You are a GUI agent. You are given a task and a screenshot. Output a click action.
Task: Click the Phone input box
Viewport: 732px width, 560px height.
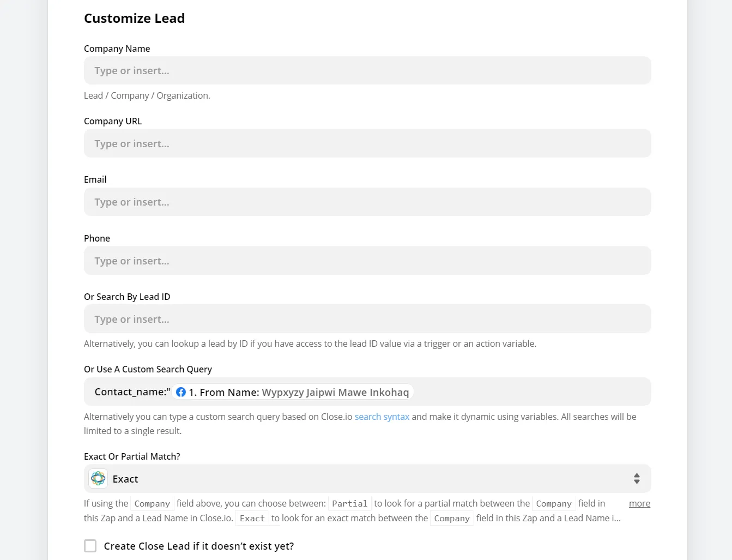pyautogui.click(x=367, y=261)
